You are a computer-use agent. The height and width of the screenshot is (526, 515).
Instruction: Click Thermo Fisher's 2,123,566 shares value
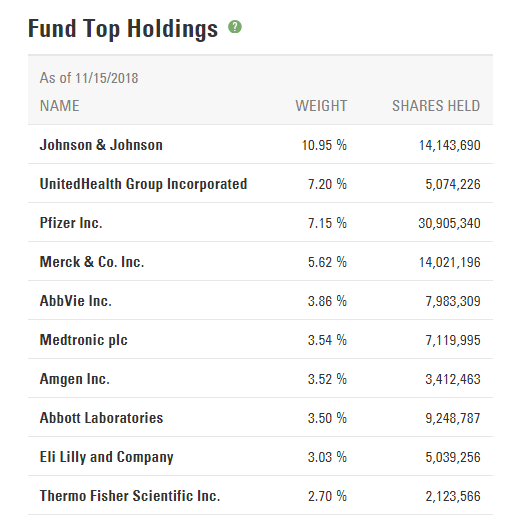pyautogui.click(x=453, y=496)
